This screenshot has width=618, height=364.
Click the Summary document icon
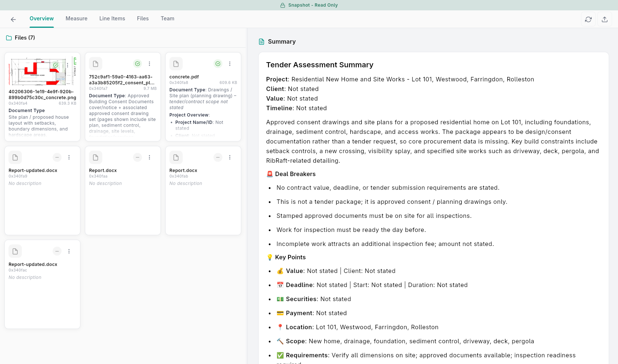click(x=261, y=41)
